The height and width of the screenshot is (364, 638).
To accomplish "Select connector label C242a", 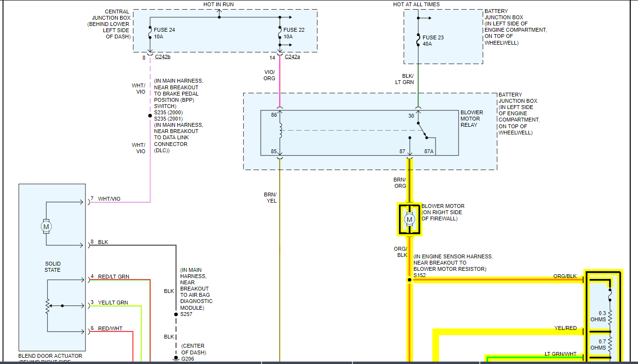I will point(293,56).
